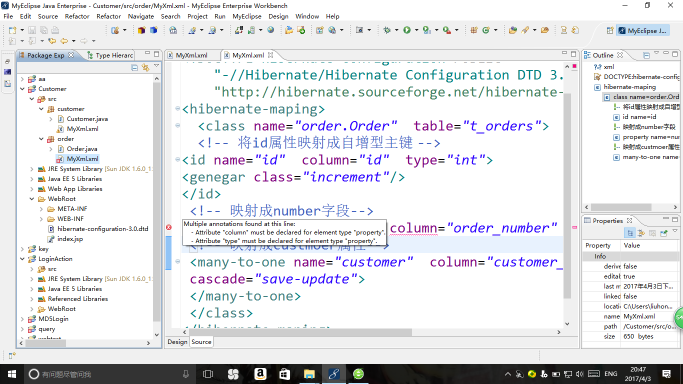
Task: Collapse the WebRoot folder under Customer
Action: point(32,199)
